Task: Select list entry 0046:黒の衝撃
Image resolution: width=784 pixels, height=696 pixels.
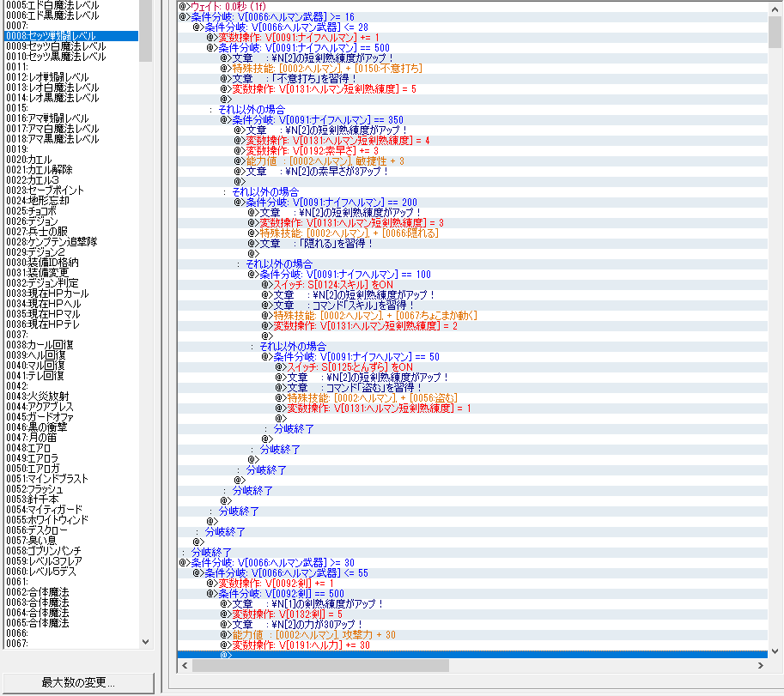Action: (x=37, y=427)
